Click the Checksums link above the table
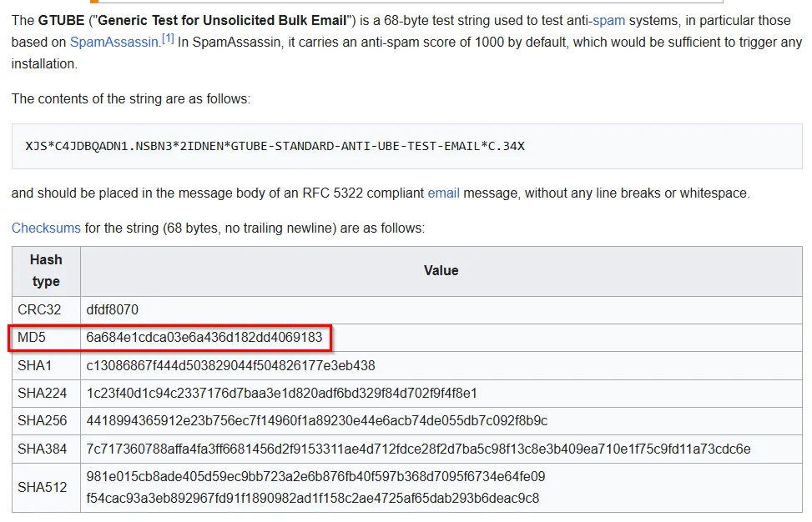Screen dimensions: 812x522 coord(46,228)
